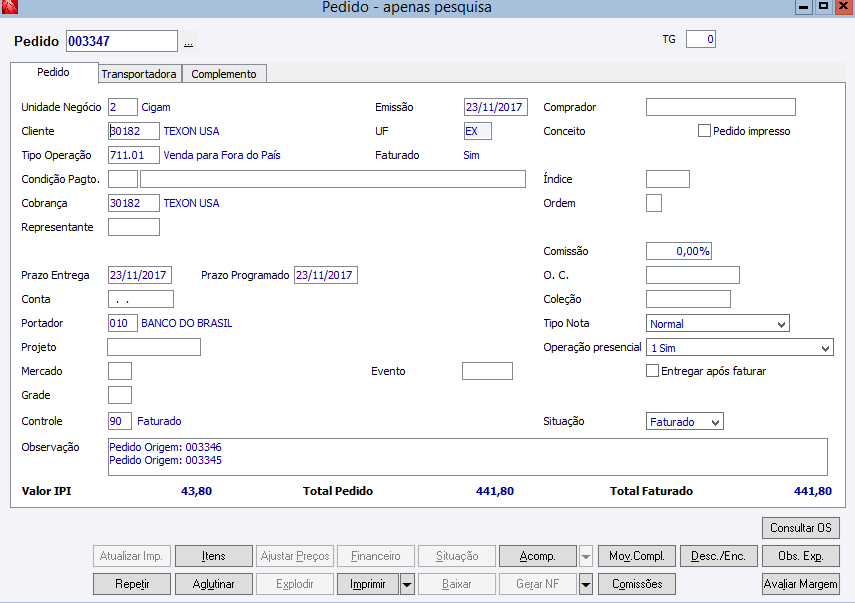
Task: Click the Repetir button
Action: click(132, 584)
